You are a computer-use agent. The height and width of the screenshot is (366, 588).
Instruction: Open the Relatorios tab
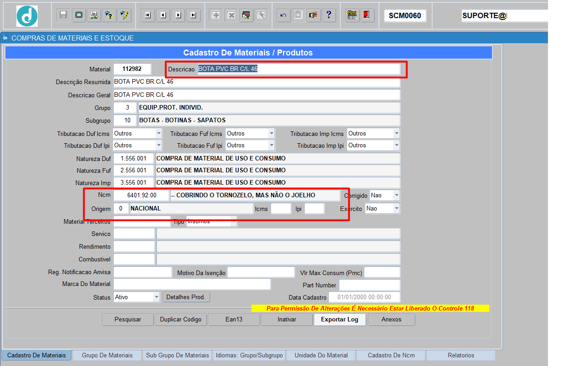(461, 355)
